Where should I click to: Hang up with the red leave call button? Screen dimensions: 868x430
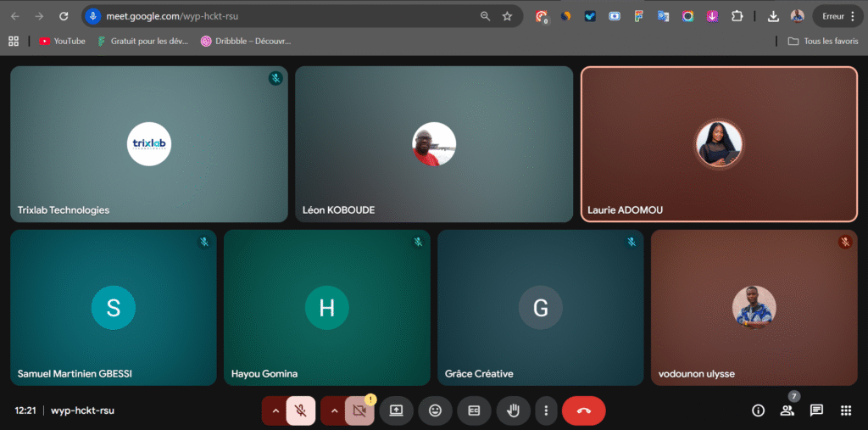point(583,410)
